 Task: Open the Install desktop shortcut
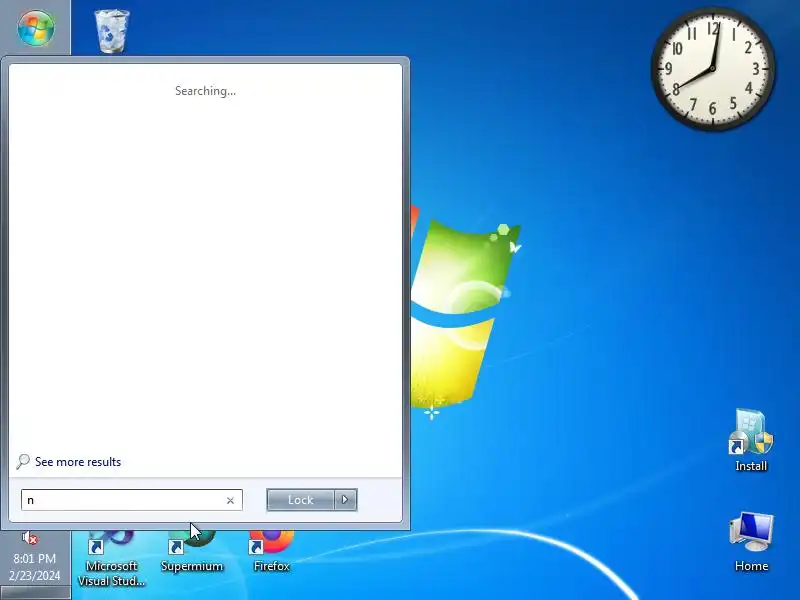tap(751, 440)
